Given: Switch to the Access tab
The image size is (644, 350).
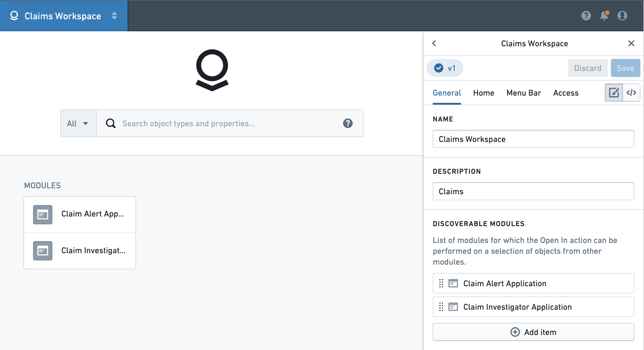Looking at the screenshot, I should point(566,93).
